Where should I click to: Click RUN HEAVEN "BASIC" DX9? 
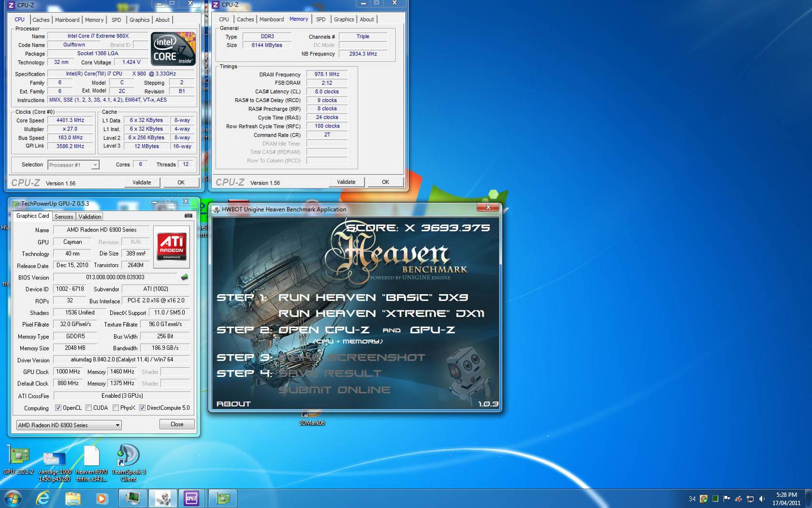(x=374, y=297)
